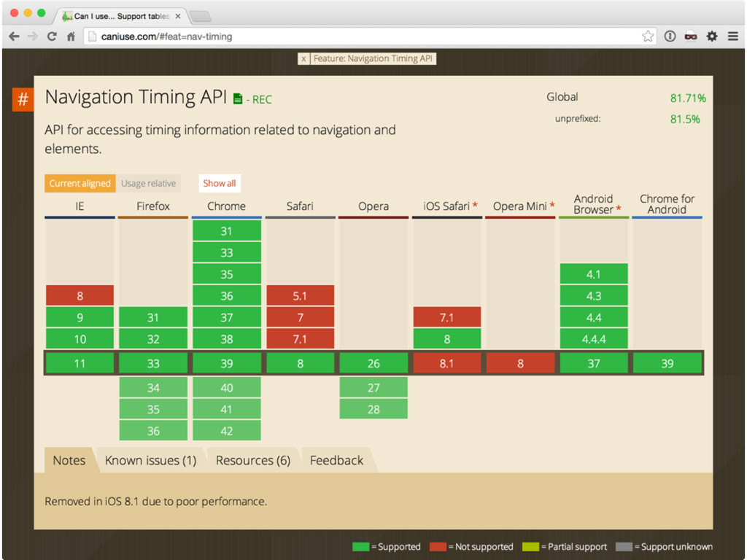747x560 pixels.
Task: Open the red glasses extension icon
Action: [691, 36]
